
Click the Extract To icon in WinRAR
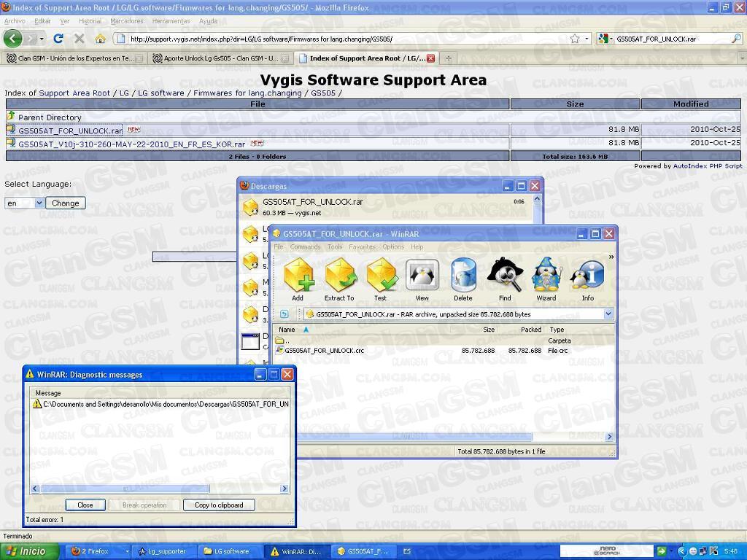pyautogui.click(x=339, y=279)
